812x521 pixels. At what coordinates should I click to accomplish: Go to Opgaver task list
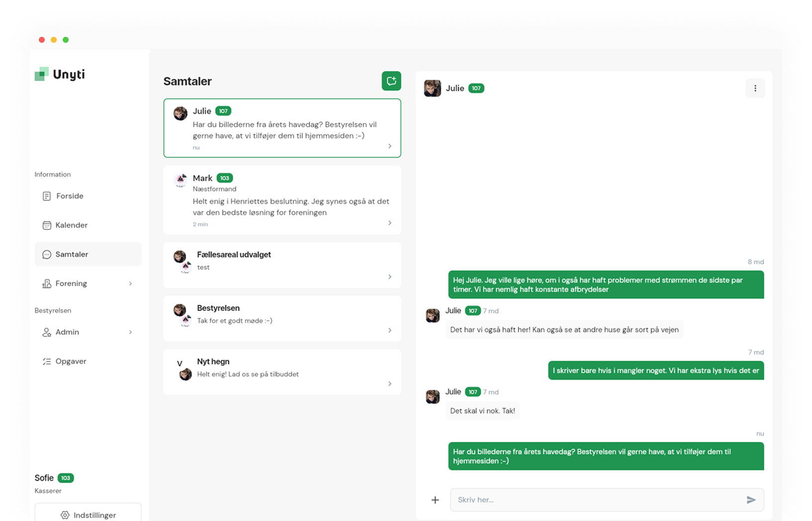coord(71,361)
